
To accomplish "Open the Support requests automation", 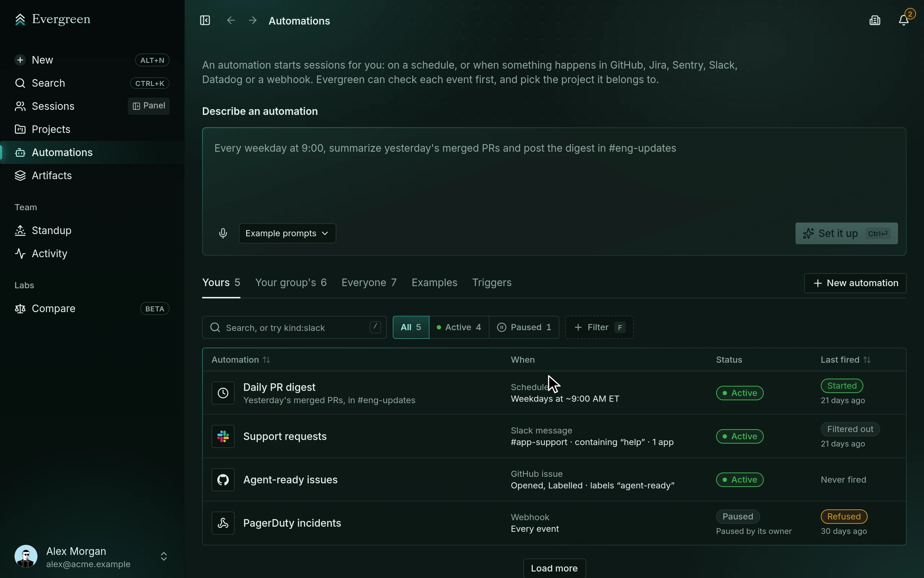I will click(x=554, y=436).
